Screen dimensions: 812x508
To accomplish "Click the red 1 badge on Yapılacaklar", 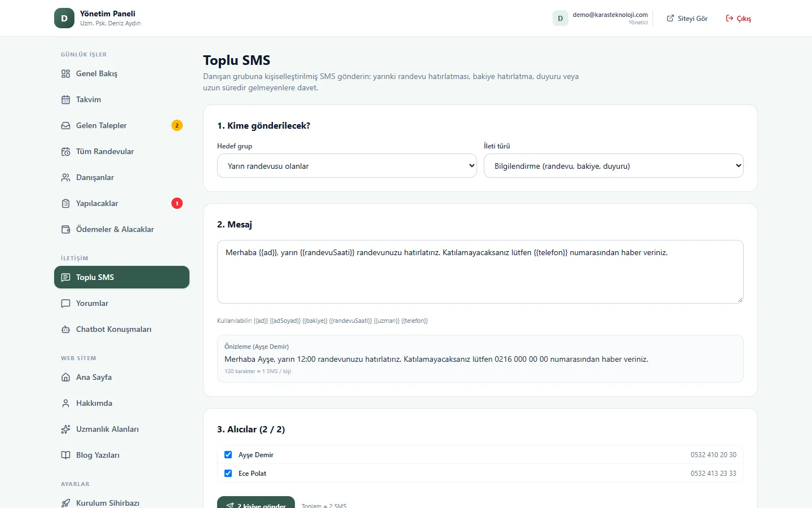I will point(177,203).
